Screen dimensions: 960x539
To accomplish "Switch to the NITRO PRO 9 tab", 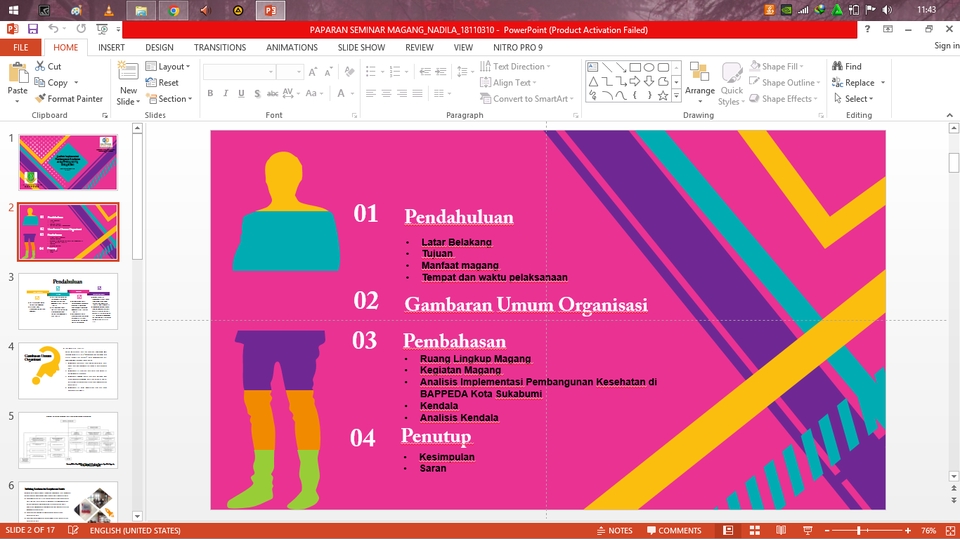I will point(518,47).
